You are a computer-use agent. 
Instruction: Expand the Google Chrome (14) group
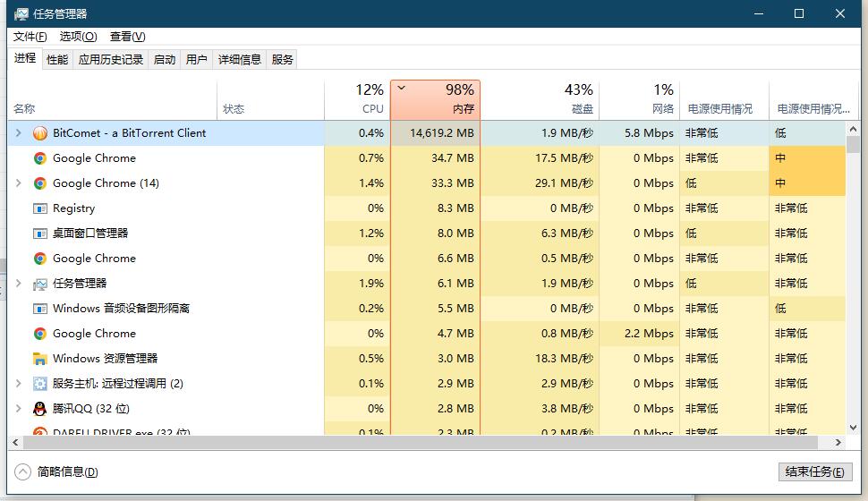[18, 183]
